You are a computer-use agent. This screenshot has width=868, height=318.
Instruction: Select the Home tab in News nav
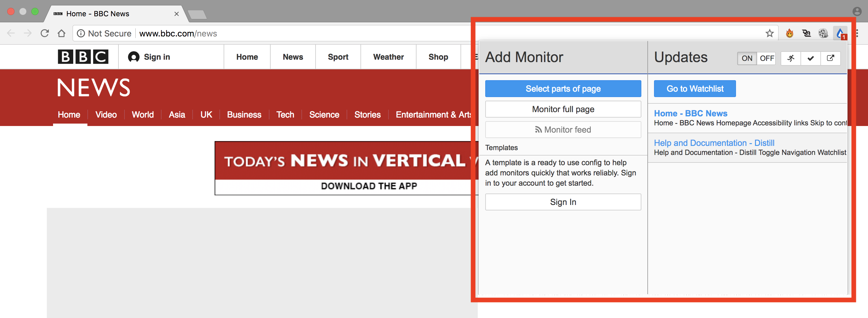click(69, 115)
